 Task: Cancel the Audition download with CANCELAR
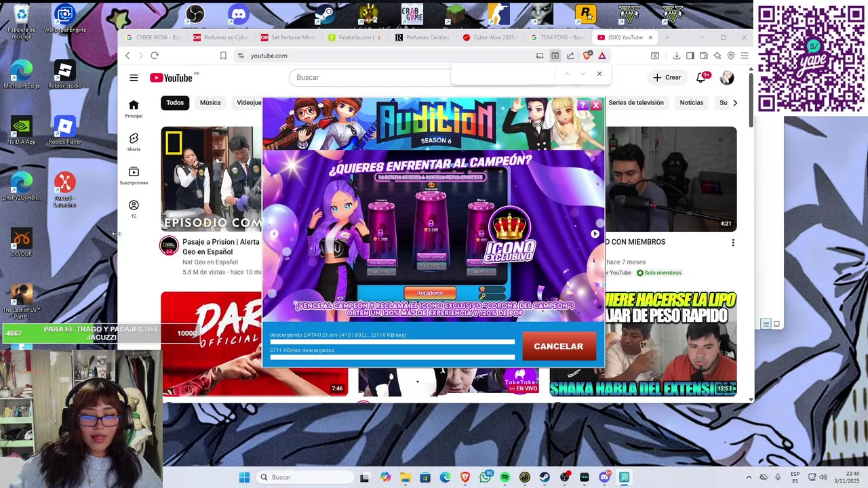559,346
